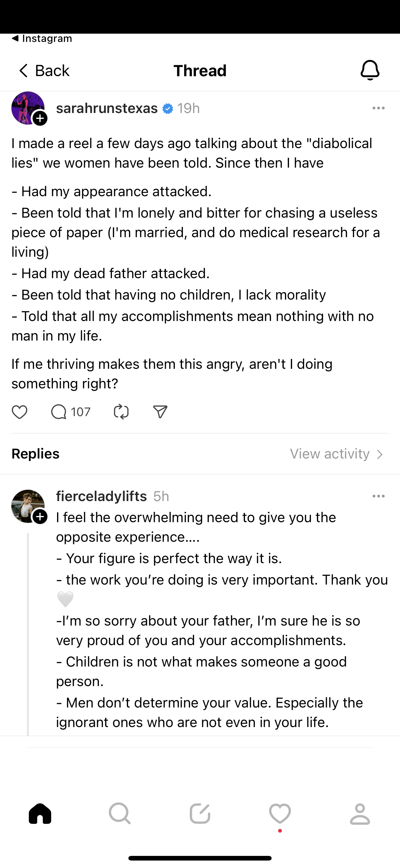Tap the iOS home indicator bar
The image size is (400, 868).
click(200, 858)
